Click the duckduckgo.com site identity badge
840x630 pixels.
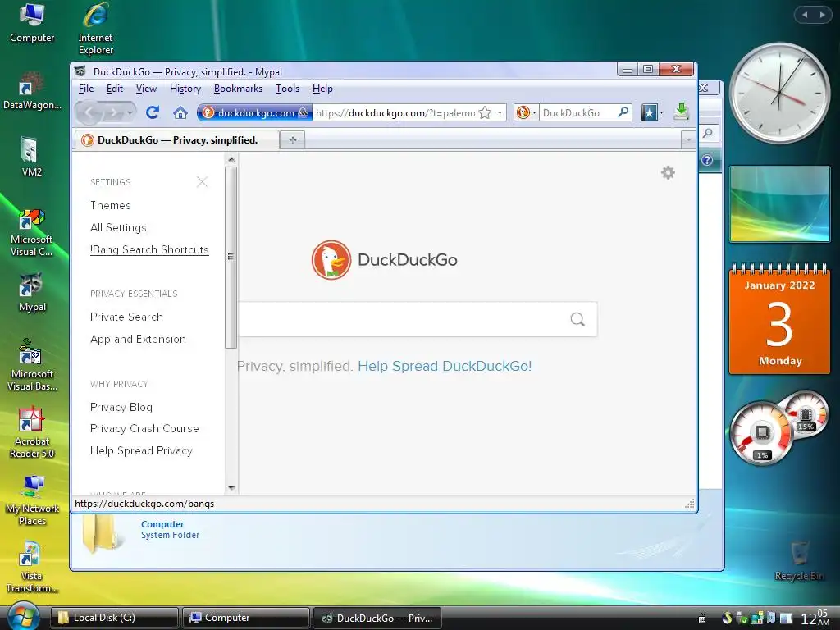click(x=254, y=112)
